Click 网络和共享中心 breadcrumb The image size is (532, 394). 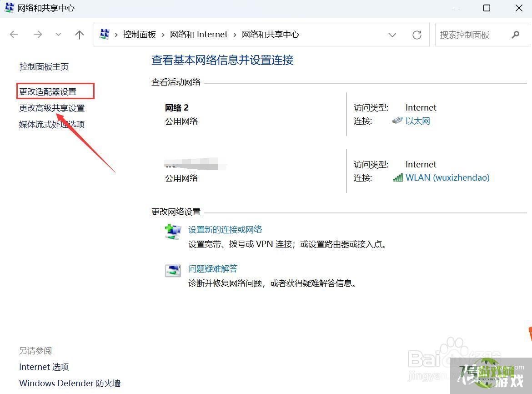click(271, 34)
